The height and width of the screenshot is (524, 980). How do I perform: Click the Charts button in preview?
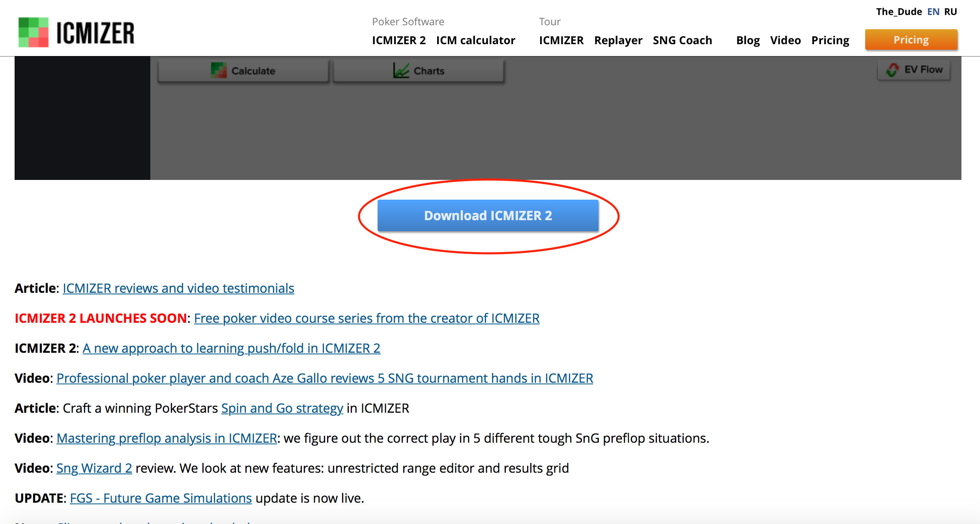pos(419,71)
